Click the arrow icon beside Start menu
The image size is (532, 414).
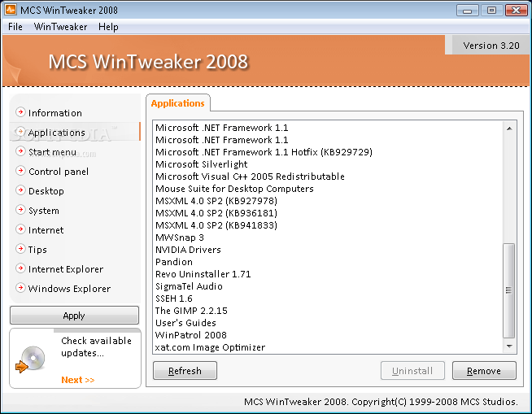(20, 151)
